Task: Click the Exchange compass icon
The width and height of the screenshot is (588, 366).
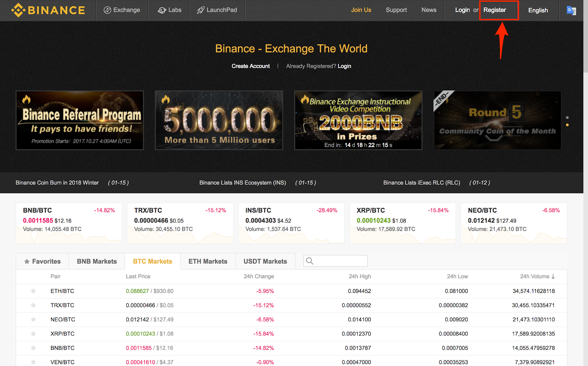Action: (x=107, y=10)
